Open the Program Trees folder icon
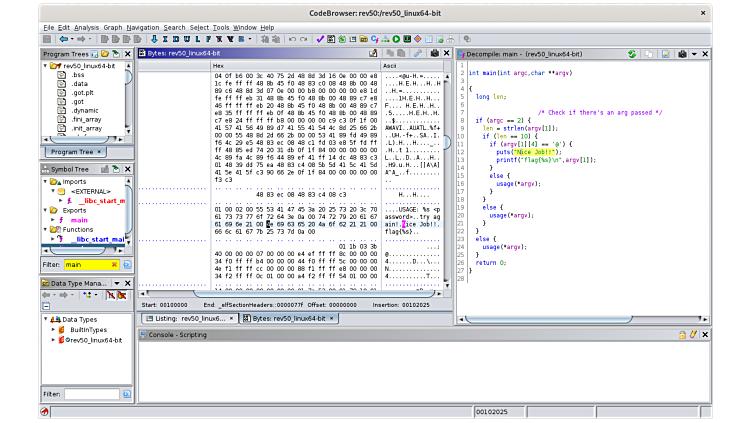Viewport: 752px width, 423px height. (x=105, y=54)
